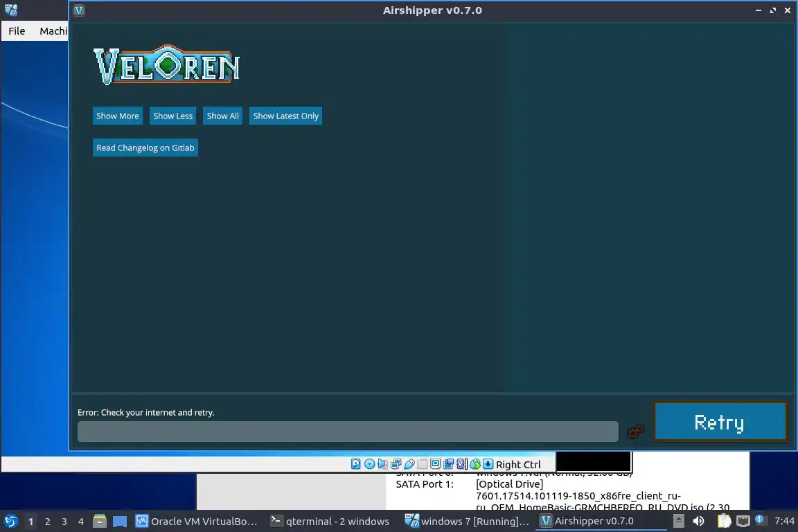This screenshot has height=532, width=798.
Task: Click the Retry button in Airshipper
Action: 720,422
